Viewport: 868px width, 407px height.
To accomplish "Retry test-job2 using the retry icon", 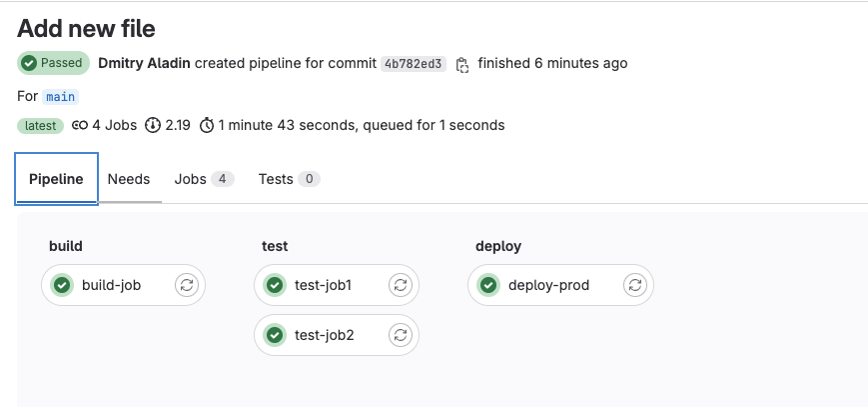I will 401,335.
